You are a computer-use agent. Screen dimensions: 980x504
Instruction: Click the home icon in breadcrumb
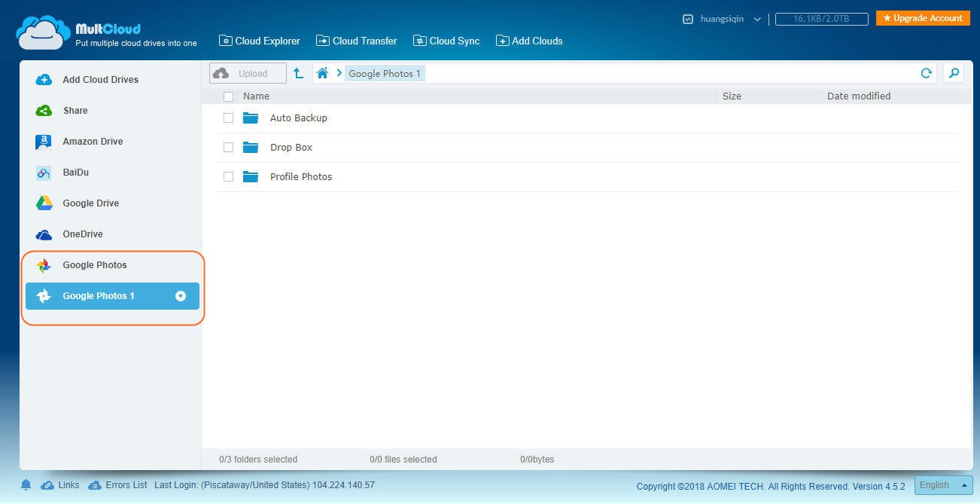point(322,73)
